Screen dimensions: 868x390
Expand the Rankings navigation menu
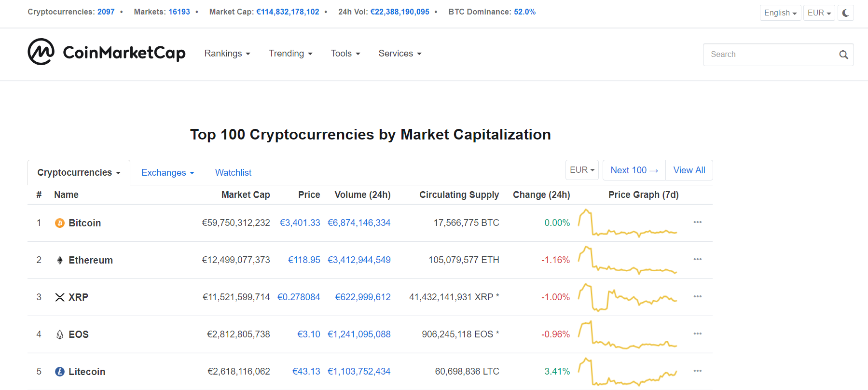[x=227, y=54]
